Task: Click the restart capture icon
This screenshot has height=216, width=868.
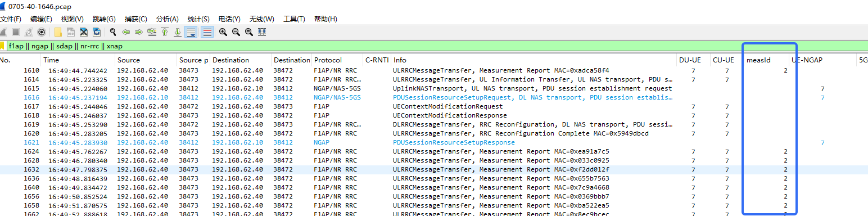Action: point(28,32)
